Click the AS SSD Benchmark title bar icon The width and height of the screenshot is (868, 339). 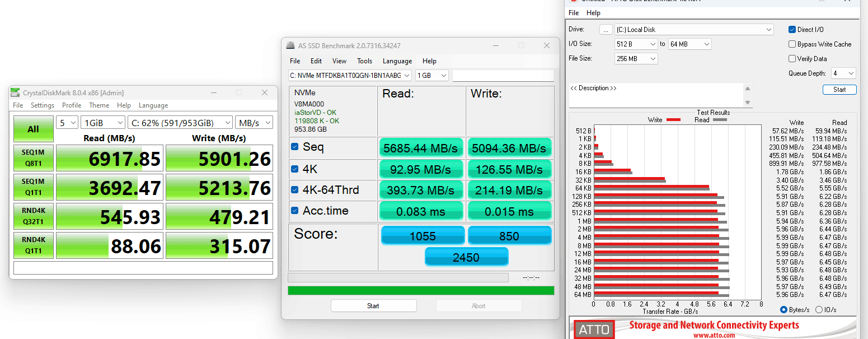point(290,45)
